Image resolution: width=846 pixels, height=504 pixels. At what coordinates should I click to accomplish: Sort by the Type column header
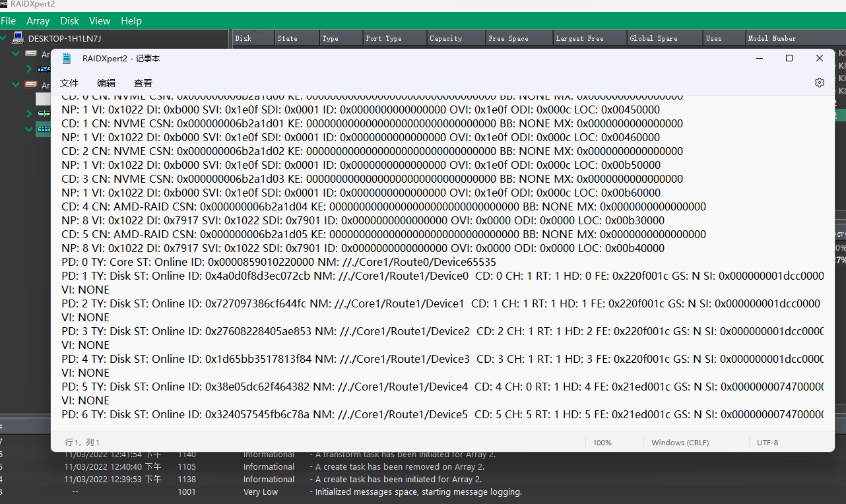tap(341, 38)
